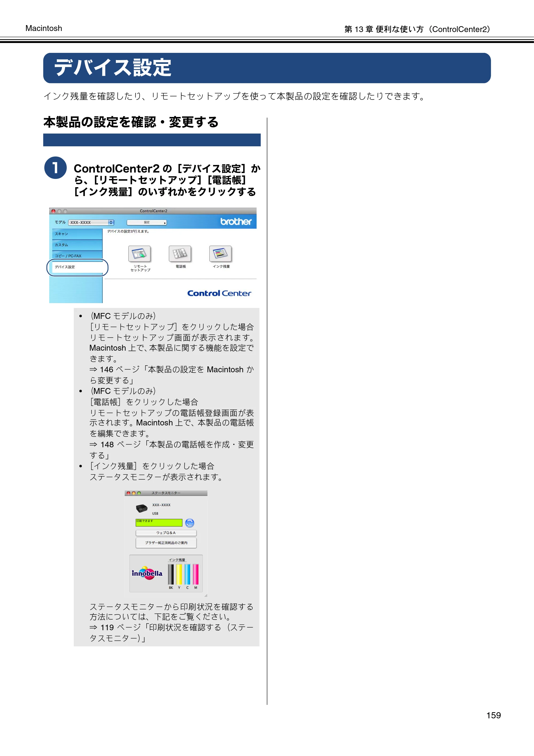Select the スキャン tab in sidebar
This screenshot has width=534, height=756.
pos(77,234)
